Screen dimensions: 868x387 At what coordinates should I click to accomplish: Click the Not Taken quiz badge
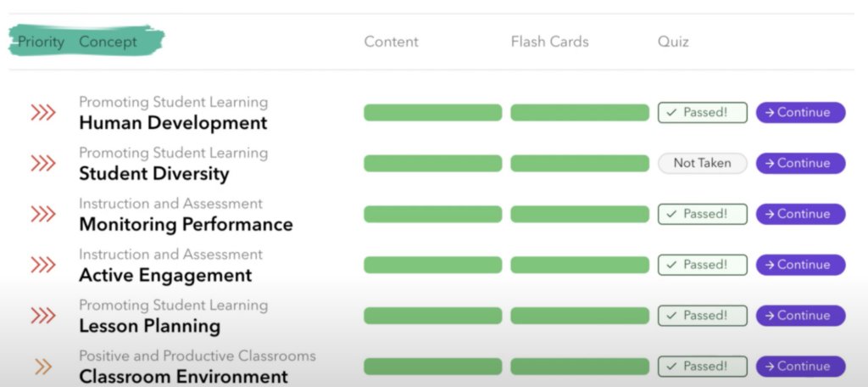coord(702,163)
